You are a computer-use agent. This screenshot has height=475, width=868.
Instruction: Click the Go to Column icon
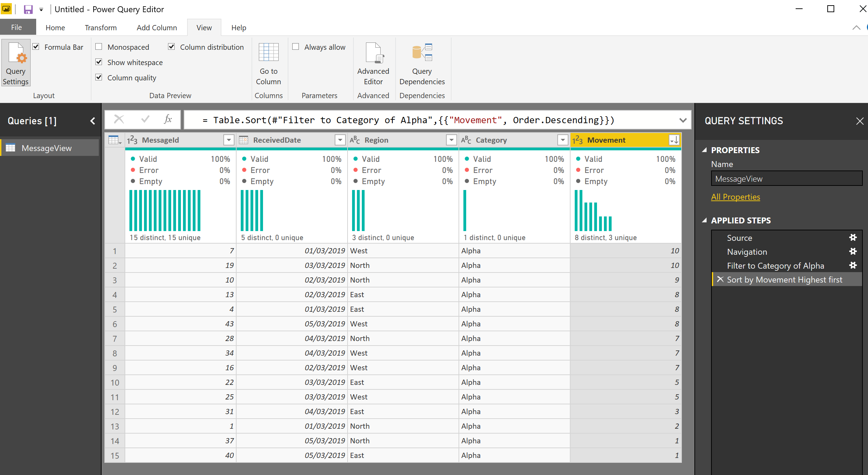coord(269,52)
